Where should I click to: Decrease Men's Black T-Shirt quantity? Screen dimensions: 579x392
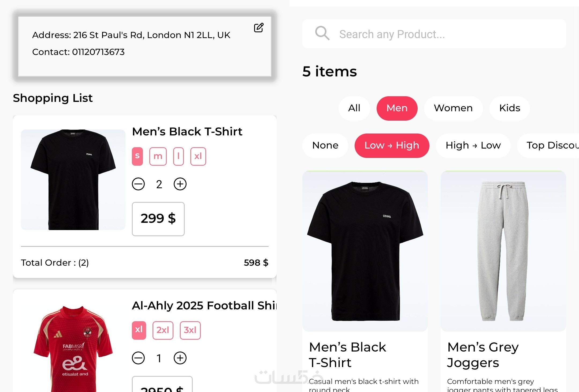(138, 184)
